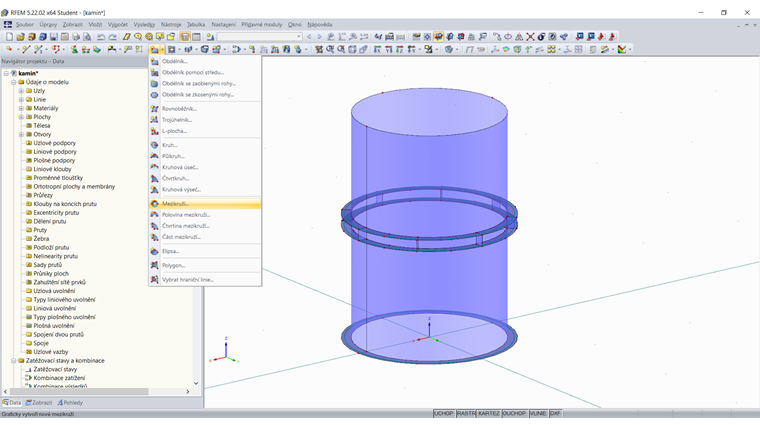Choose Mezikruží from the surface menu
760x425 pixels.
[x=205, y=204]
